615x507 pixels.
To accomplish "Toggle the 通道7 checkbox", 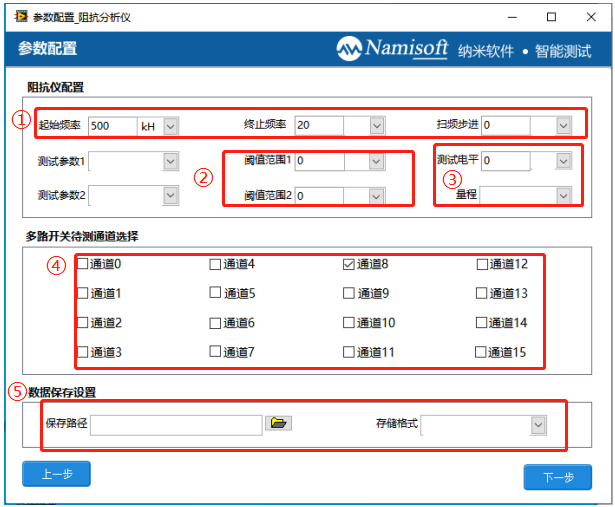I will coord(215,351).
